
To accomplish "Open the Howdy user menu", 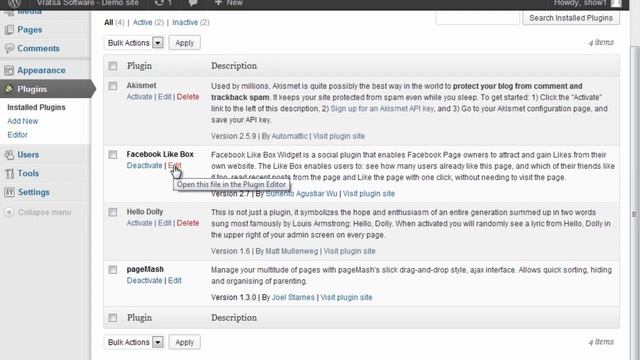I will coord(587,3).
